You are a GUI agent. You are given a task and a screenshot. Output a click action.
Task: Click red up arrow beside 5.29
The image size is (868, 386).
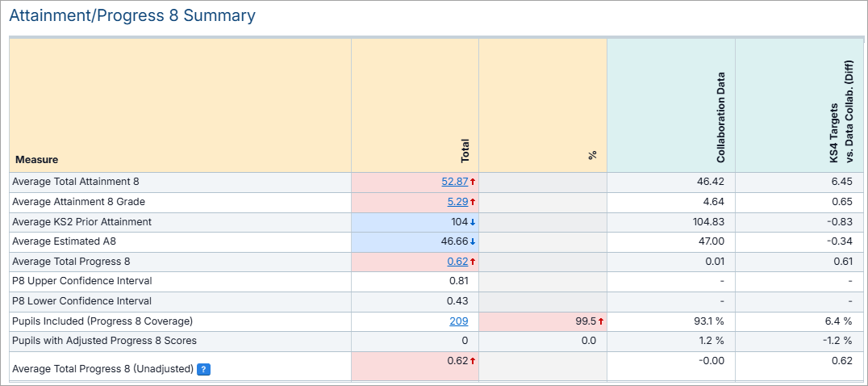pos(473,202)
